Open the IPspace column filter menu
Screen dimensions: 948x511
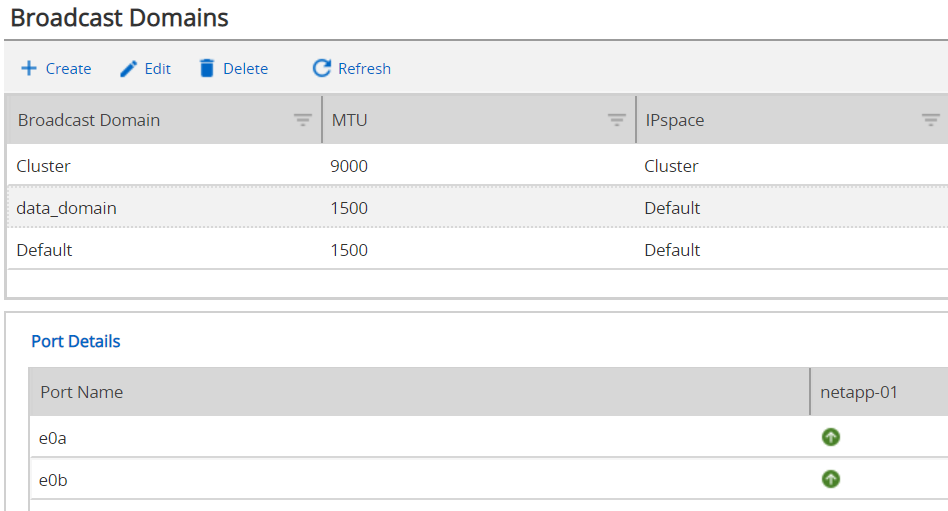click(930, 120)
